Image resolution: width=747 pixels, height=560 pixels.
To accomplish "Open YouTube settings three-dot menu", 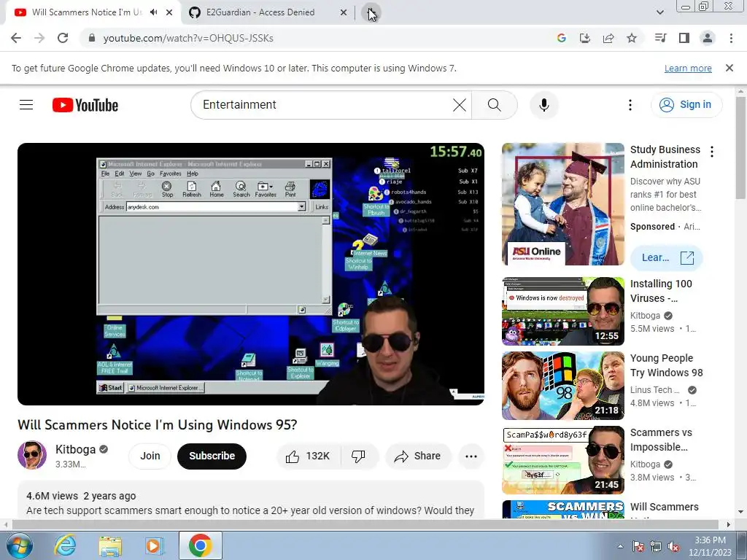I will click(630, 105).
